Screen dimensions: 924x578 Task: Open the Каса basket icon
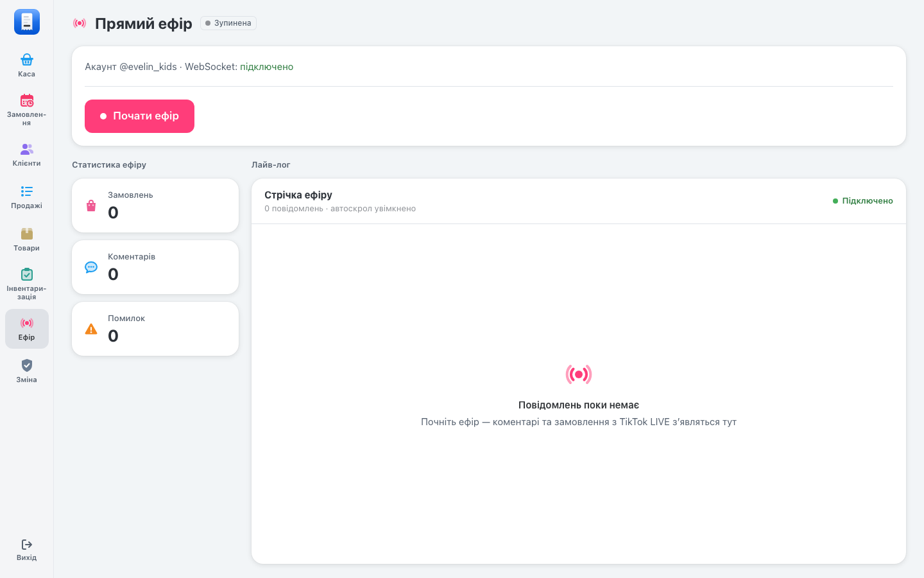click(27, 60)
